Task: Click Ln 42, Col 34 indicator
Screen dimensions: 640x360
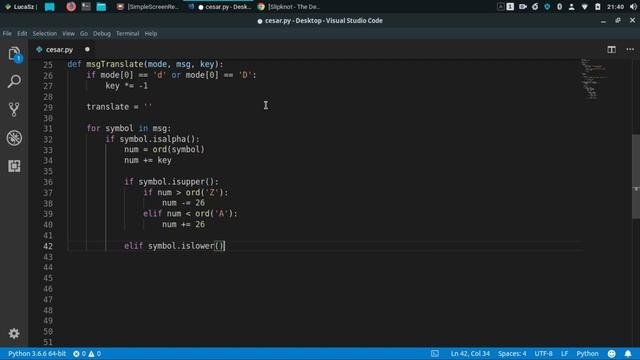Action: pos(470,353)
